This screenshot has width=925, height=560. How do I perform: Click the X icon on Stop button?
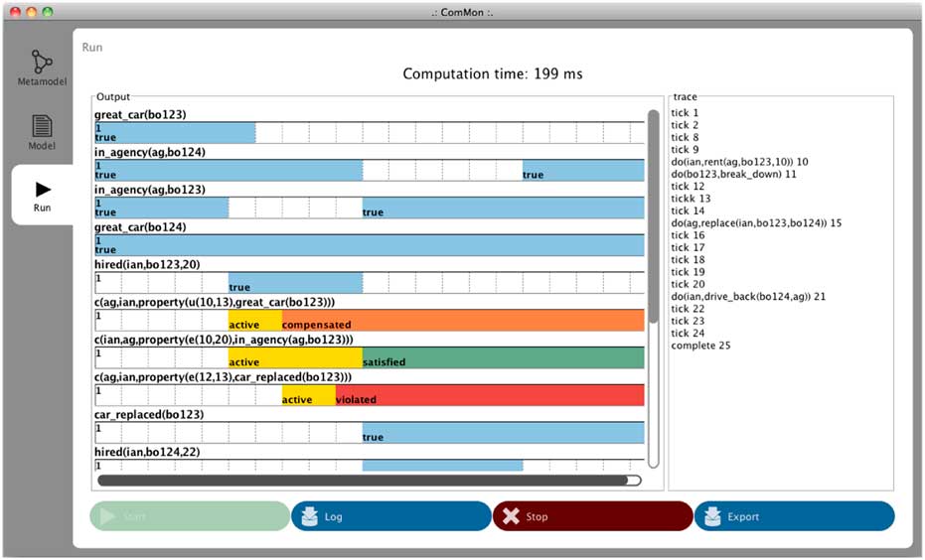pos(511,516)
